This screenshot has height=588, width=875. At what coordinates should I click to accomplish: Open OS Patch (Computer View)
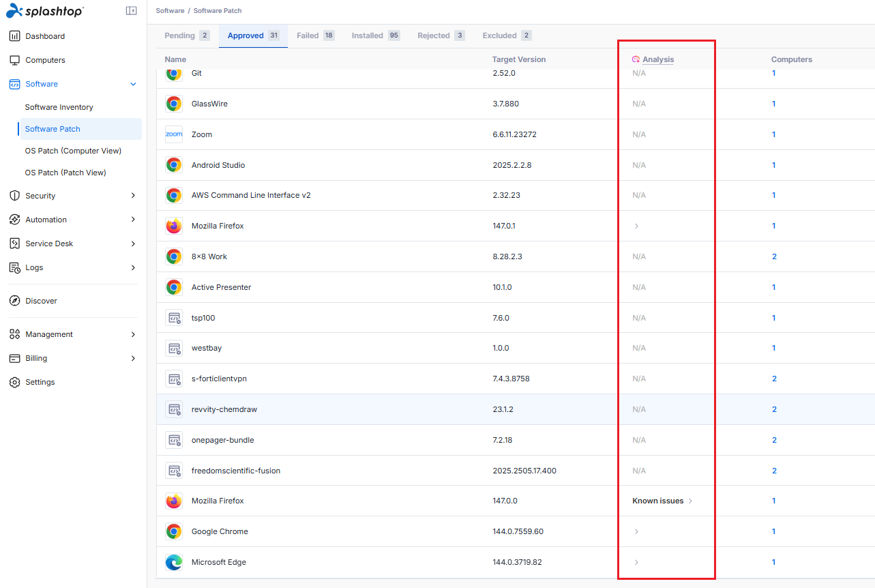(73, 151)
